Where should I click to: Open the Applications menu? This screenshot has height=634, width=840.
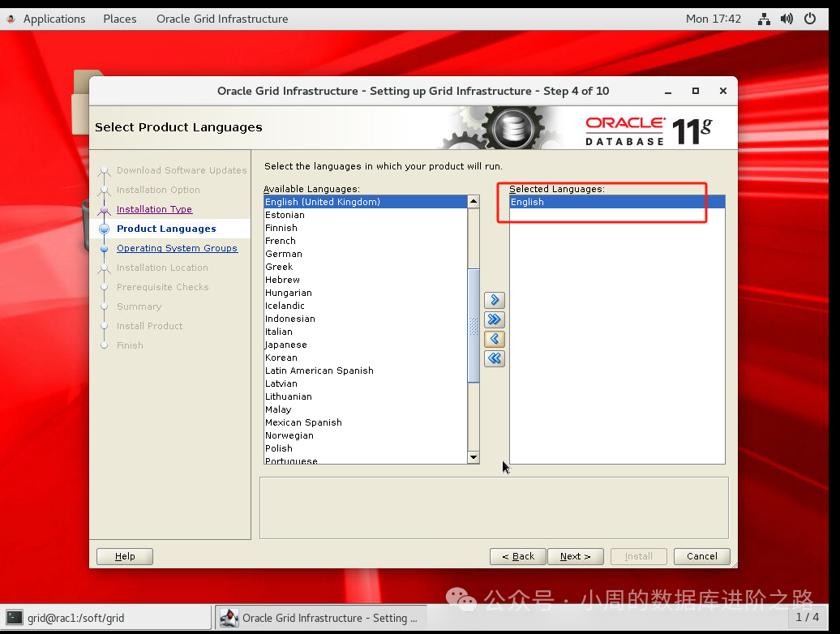click(54, 19)
